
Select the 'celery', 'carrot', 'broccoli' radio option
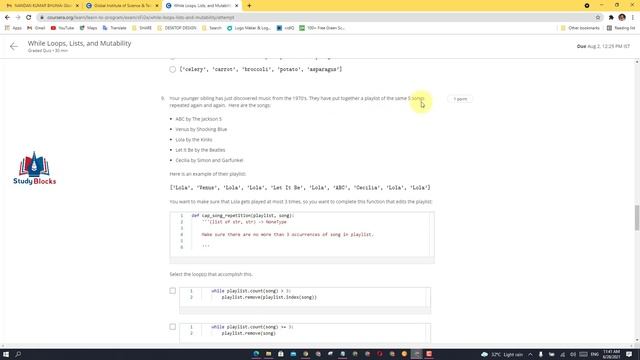point(173,69)
